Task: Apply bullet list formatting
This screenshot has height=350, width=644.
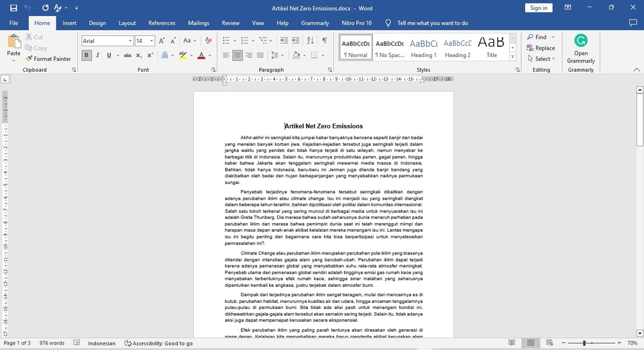Action: tap(226, 40)
